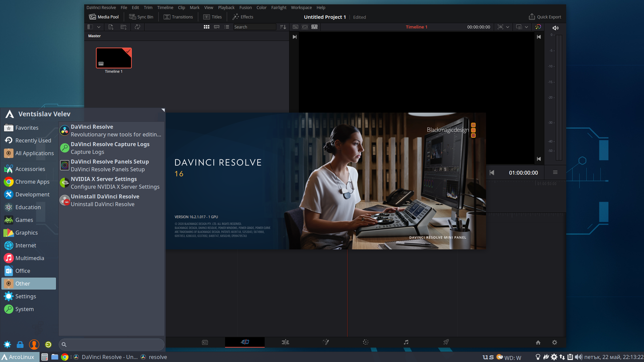The height and width of the screenshot is (362, 644).
Task: Open the Color page icon
Action: 366,342
